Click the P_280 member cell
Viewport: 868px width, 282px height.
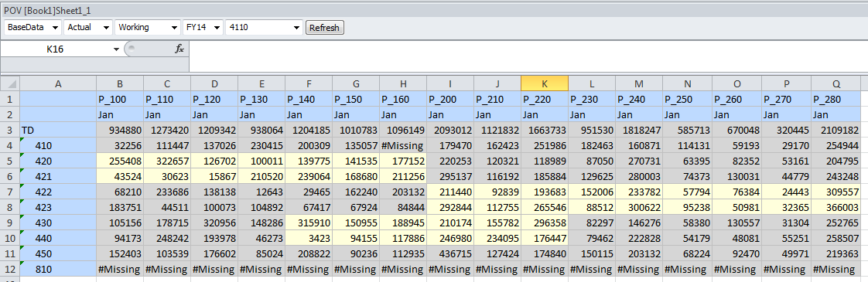tap(836, 100)
